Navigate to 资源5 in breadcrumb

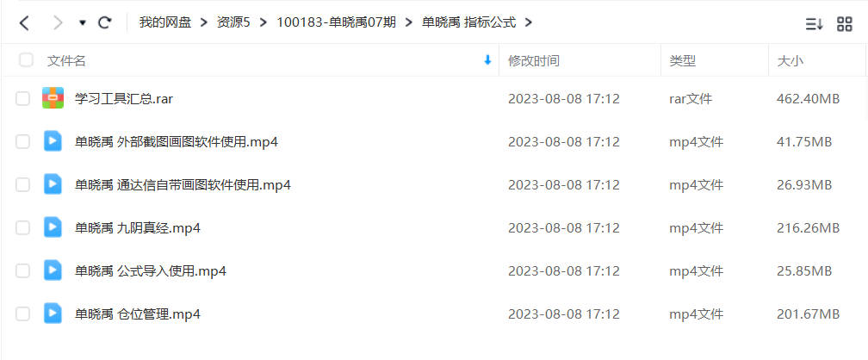pyautogui.click(x=233, y=22)
